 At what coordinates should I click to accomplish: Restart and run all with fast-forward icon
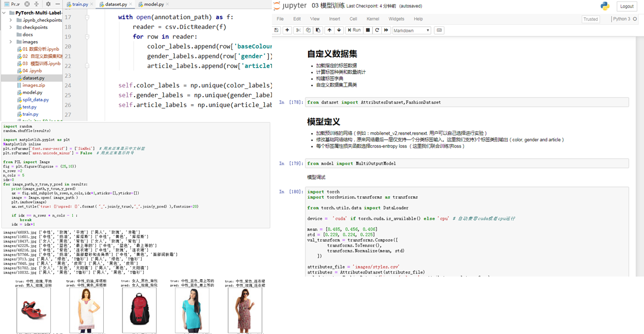pyautogui.click(x=386, y=30)
